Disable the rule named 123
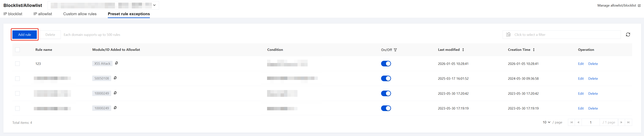The image size is (644, 136). (x=386, y=64)
